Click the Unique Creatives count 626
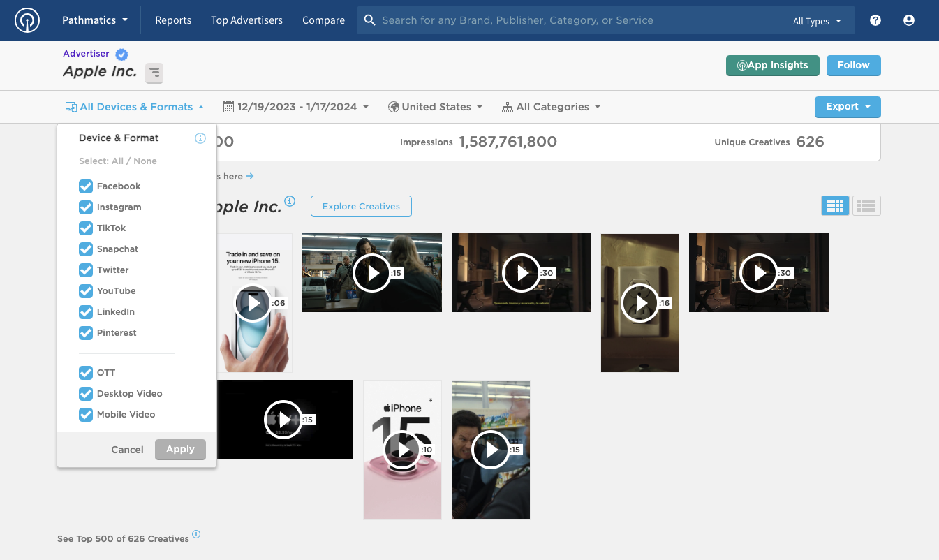Image resolution: width=939 pixels, height=560 pixels. (810, 142)
